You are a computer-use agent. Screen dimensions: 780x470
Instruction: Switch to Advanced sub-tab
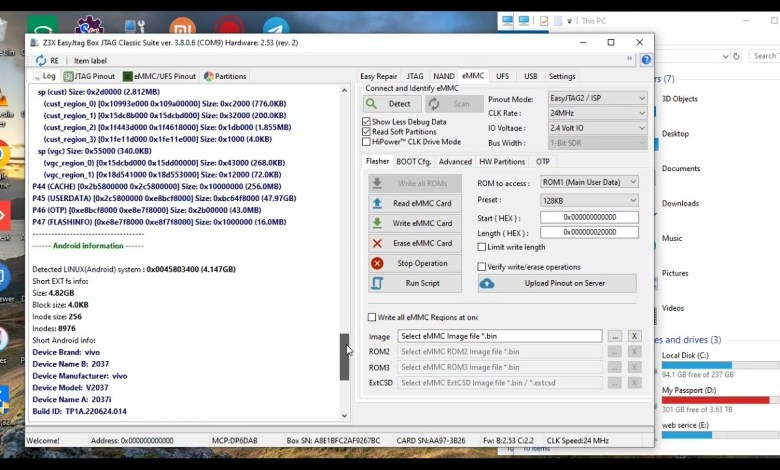coord(455,162)
